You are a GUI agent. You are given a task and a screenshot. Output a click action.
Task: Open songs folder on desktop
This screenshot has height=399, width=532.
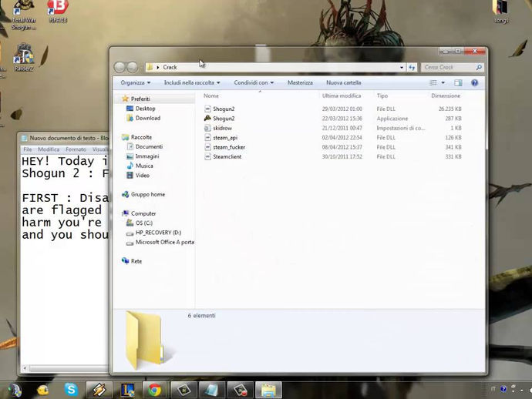pyautogui.click(x=501, y=12)
